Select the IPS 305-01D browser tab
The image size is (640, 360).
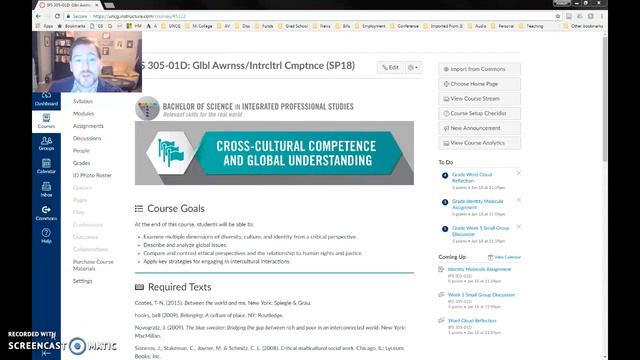(69, 5)
